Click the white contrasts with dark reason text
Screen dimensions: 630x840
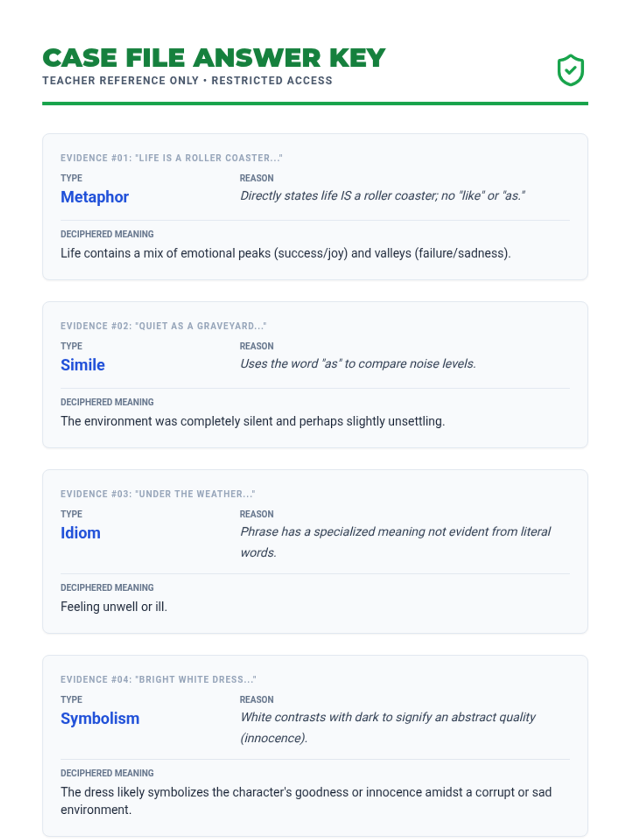pos(388,727)
